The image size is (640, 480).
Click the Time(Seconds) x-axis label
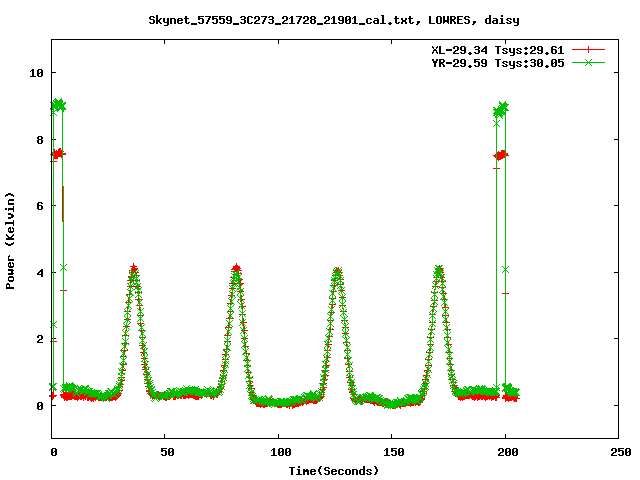[334, 471]
